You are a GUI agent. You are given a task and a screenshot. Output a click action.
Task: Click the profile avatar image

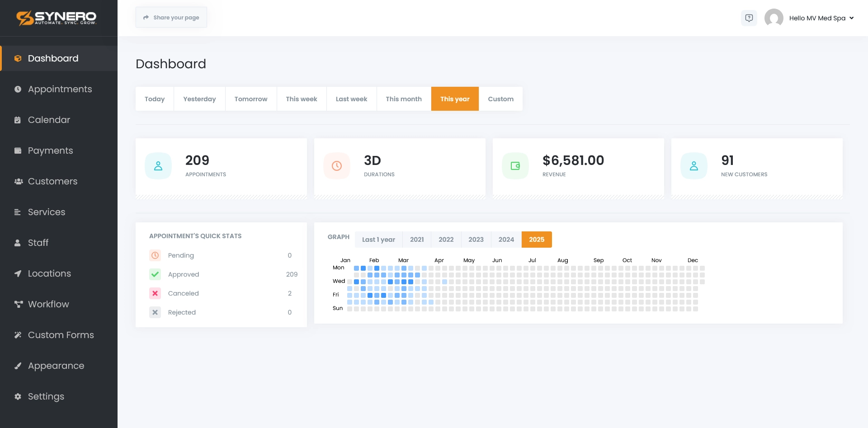(774, 18)
